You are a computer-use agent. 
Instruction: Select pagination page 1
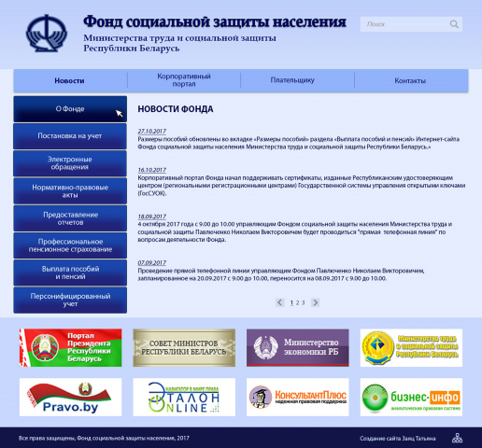[x=291, y=302]
